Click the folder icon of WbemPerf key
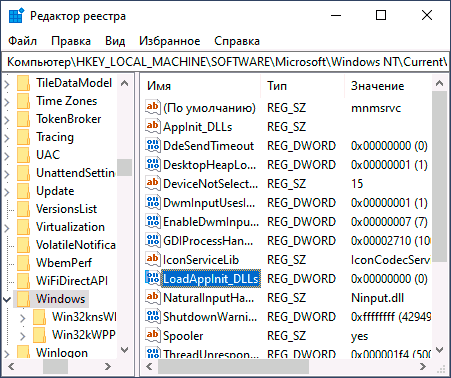The image size is (451, 378). pos(23,263)
